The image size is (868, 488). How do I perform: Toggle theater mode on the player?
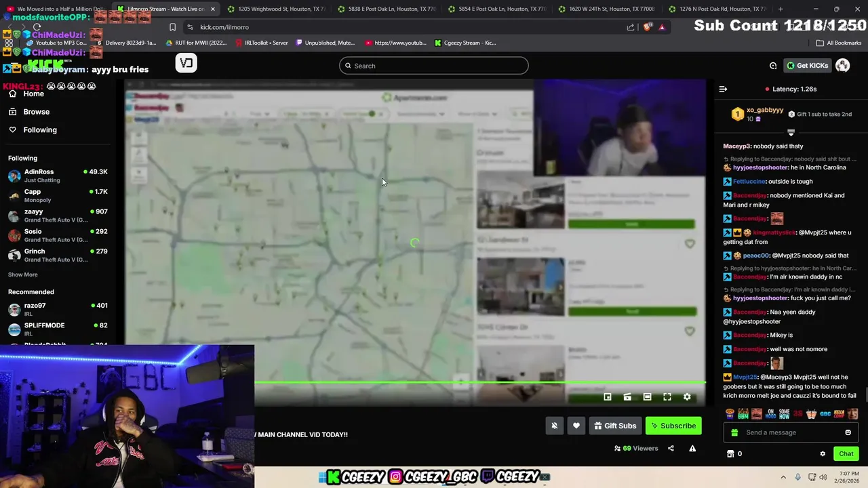(x=647, y=397)
